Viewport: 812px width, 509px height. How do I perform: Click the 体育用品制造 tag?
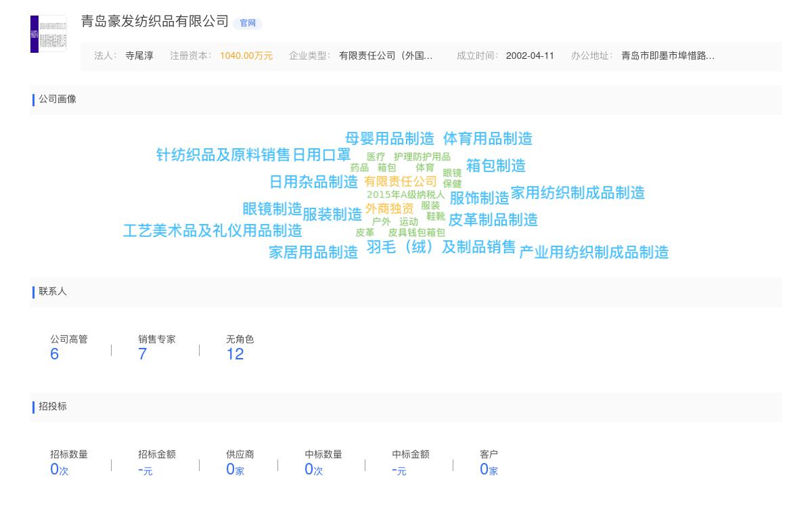[488, 139]
